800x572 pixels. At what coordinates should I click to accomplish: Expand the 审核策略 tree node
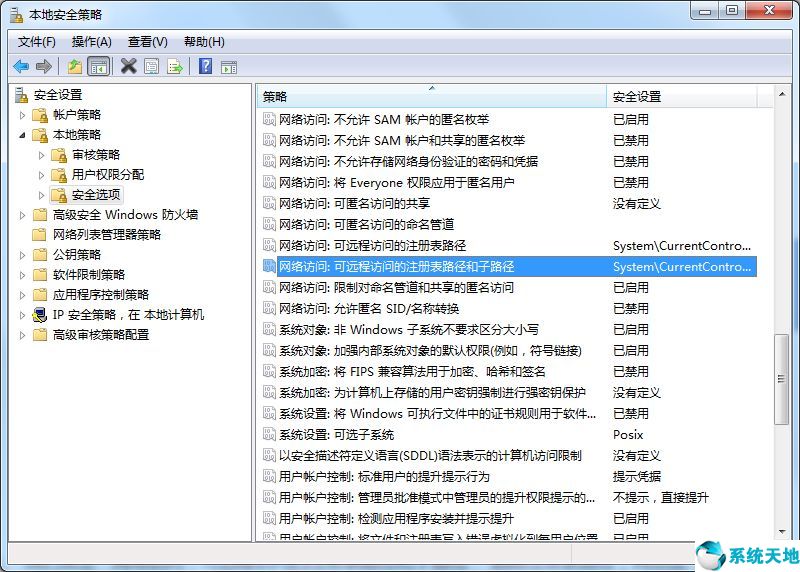click(x=41, y=155)
